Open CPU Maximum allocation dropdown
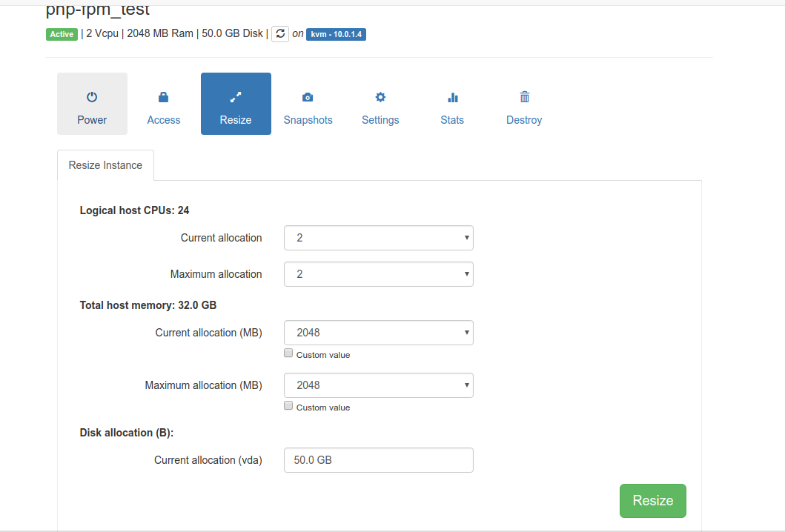Image resolution: width=785 pixels, height=532 pixels. (379, 274)
